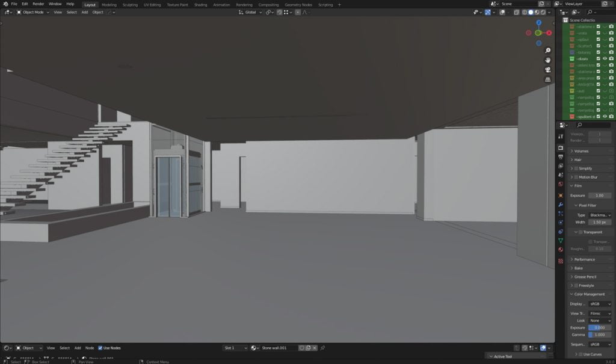Hide the dizalo collection with eye icon
Screen dimensions: 616x364
(605, 59)
